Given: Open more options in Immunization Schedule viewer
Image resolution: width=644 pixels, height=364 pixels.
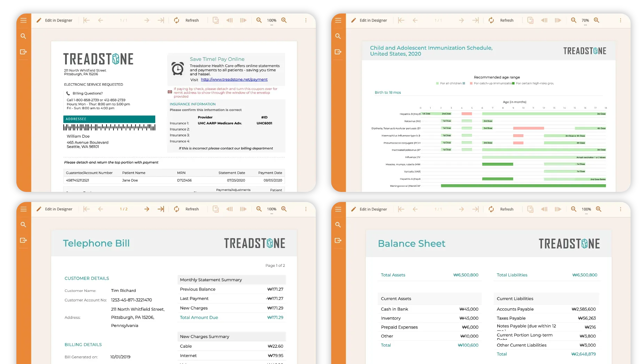Looking at the screenshot, I should (x=620, y=20).
